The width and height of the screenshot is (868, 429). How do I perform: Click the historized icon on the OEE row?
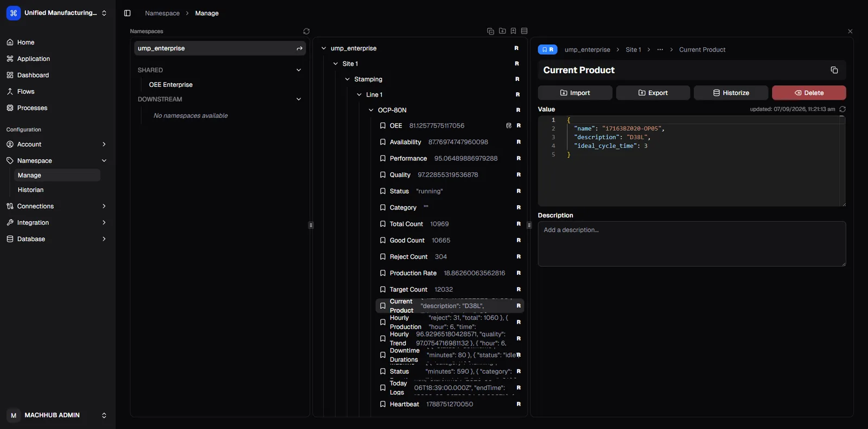(509, 126)
